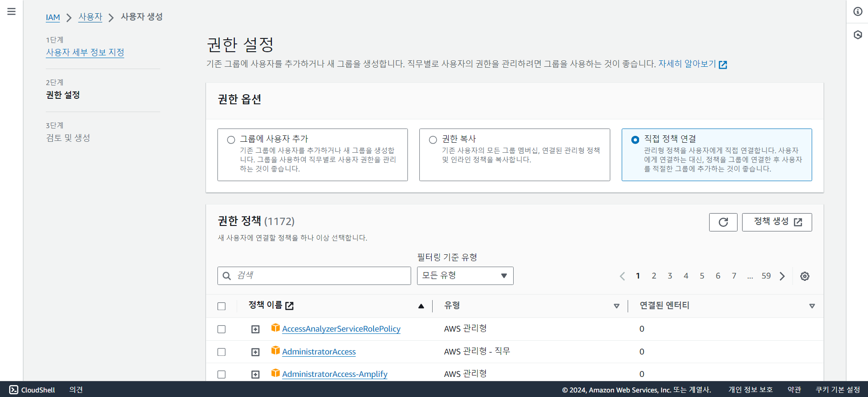The image size is (868, 397).
Task: Open 사용자 breadcrumb link
Action: pos(90,17)
